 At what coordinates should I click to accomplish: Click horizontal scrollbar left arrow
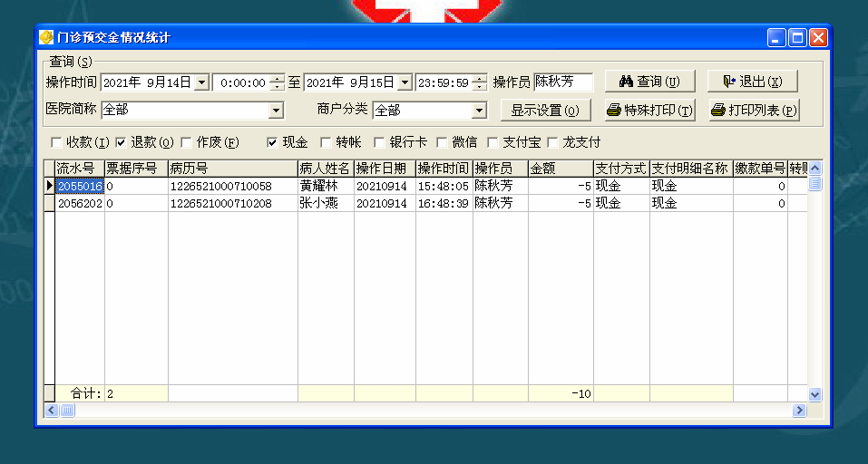click(x=52, y=411)
